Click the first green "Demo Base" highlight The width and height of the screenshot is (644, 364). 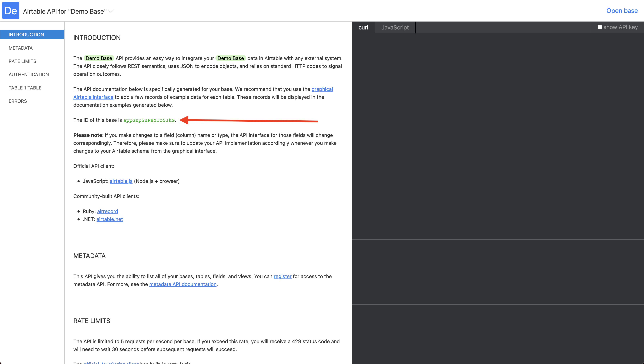[99, 58]
